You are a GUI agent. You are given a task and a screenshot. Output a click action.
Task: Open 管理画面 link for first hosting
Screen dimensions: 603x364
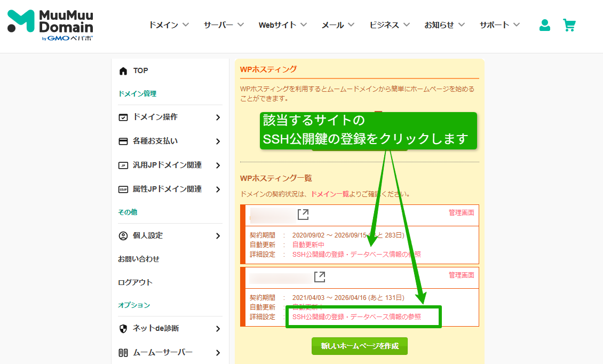click(x=461, y=213)
